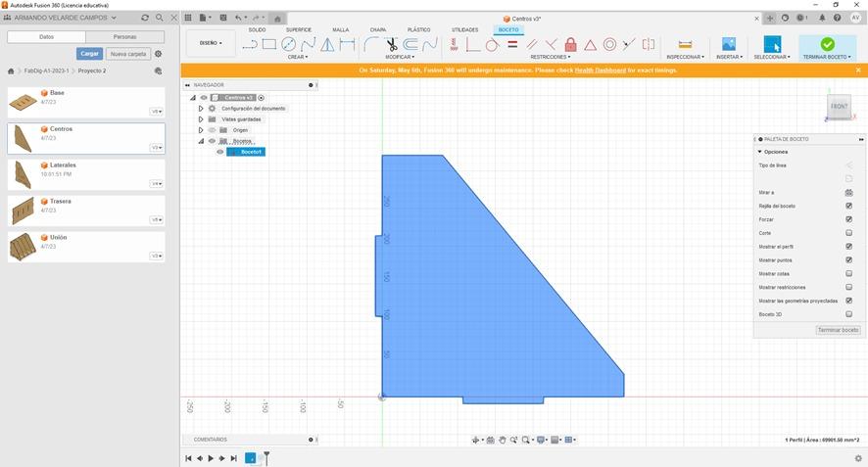The height and width of the screenshot is (467, 868).
Task: Enable Mostrar restricciones checkbox
Action: (x=848, y=287)
